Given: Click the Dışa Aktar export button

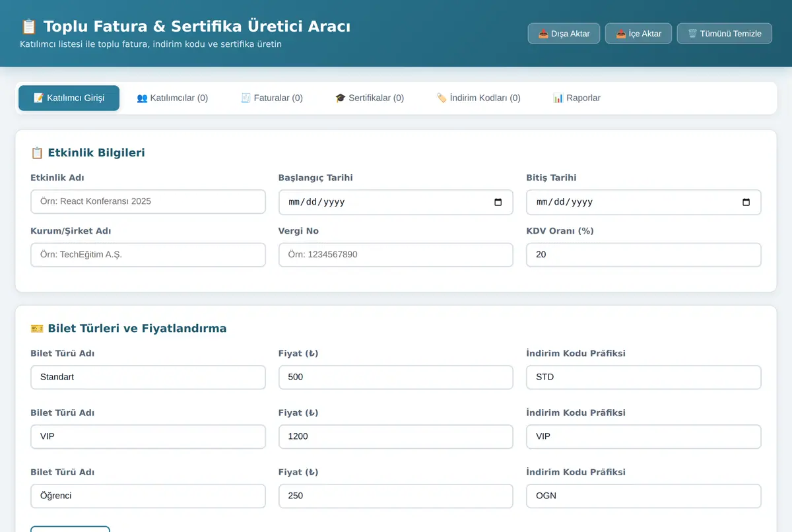Looking at the screenshot, I should point(564,34).
